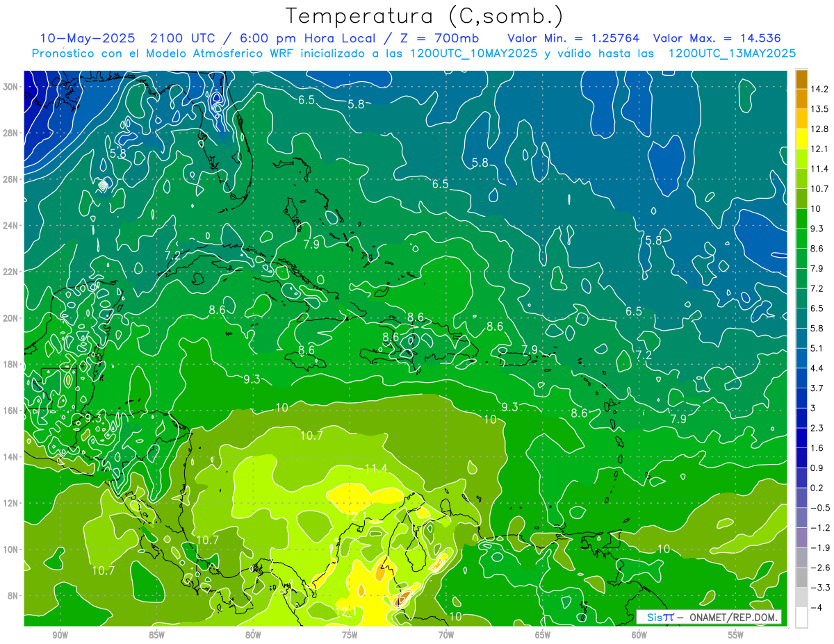Viewport: 834px width, 644px height.
Task: Click the 1200UTC_13MAY2025 valid-until time
Action: click(732, 53)
